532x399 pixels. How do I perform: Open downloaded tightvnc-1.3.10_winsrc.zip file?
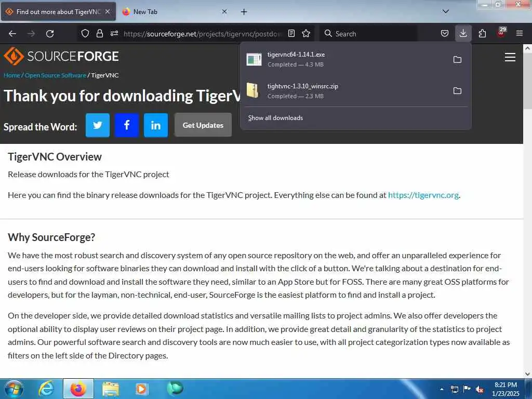(x=345, y=90)
